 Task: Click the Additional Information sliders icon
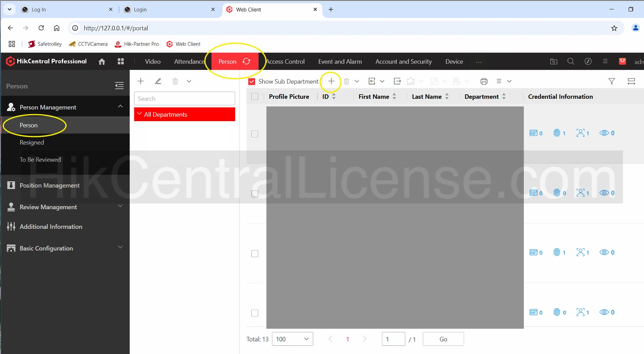(11, 226)
